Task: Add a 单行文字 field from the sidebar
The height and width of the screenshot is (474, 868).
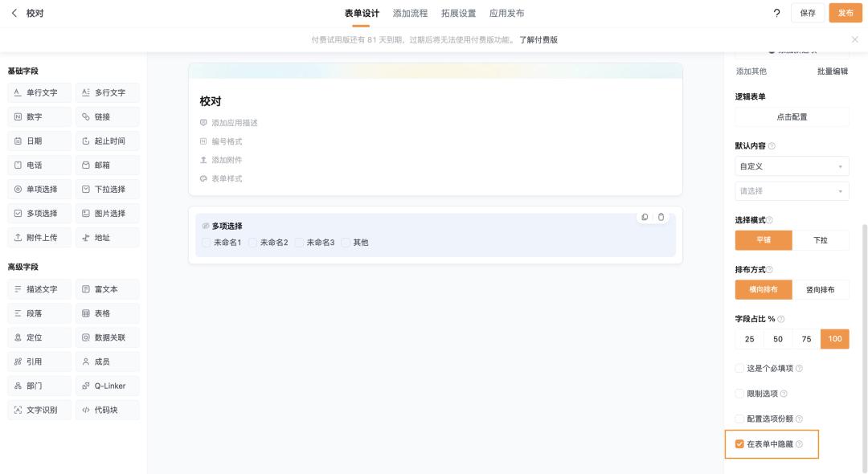Action: pos(39,92)
